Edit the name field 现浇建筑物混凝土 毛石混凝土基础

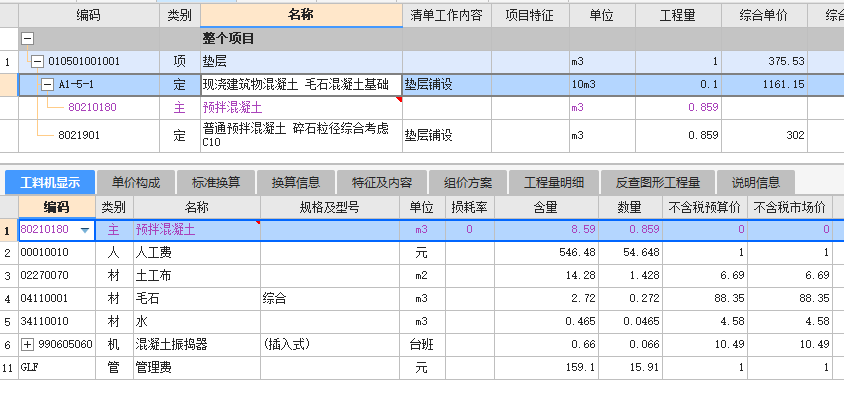coord(301,85)
